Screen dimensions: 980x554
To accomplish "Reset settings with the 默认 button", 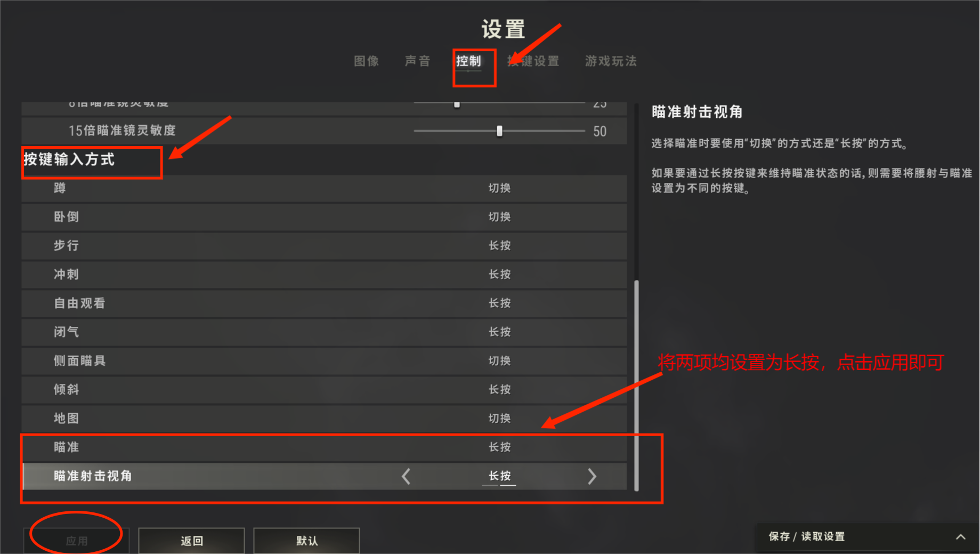I will point(306,541).
